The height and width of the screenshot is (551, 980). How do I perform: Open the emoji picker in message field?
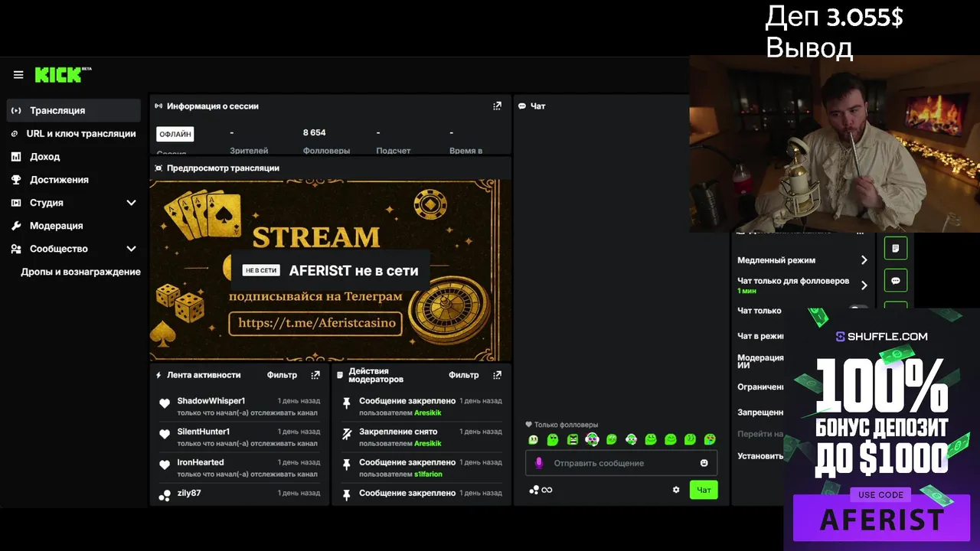pos(704,463)
